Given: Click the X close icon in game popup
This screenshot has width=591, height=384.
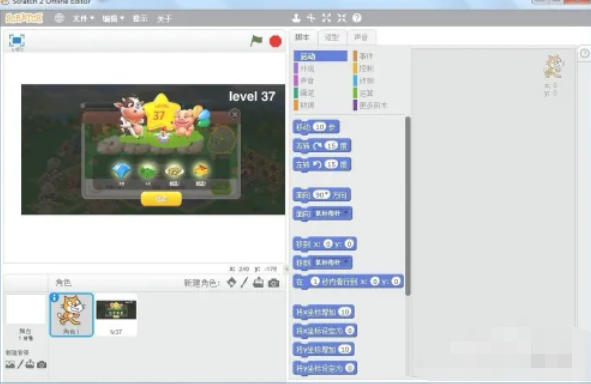Looking at the screenshot, I should pos(235,113).
